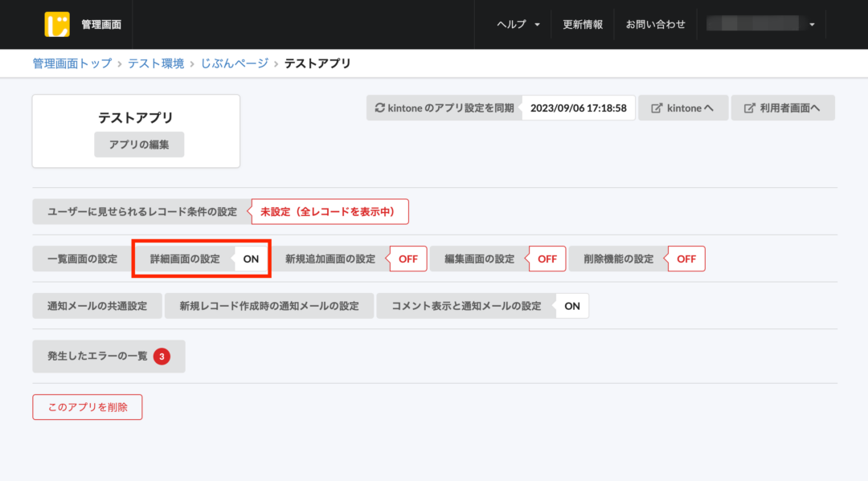
Task: Open the user account dropdown arrow
Action: (812, 25)
